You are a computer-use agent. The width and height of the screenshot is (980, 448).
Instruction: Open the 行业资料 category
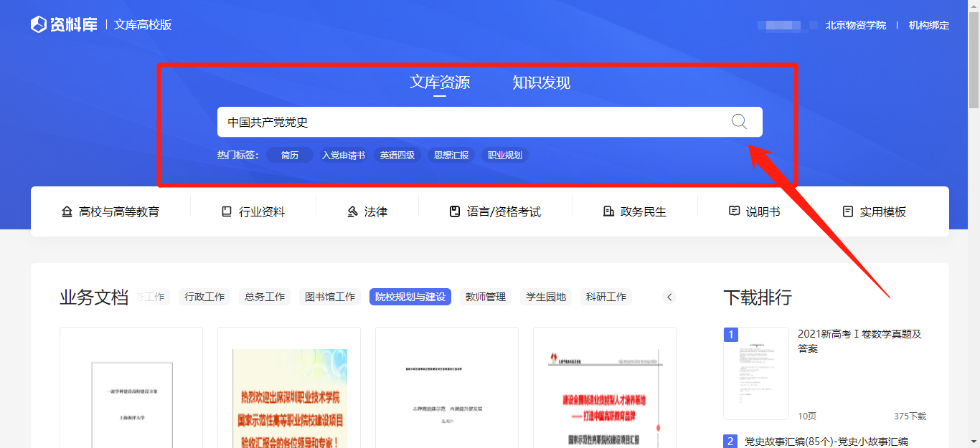[253, 211]
